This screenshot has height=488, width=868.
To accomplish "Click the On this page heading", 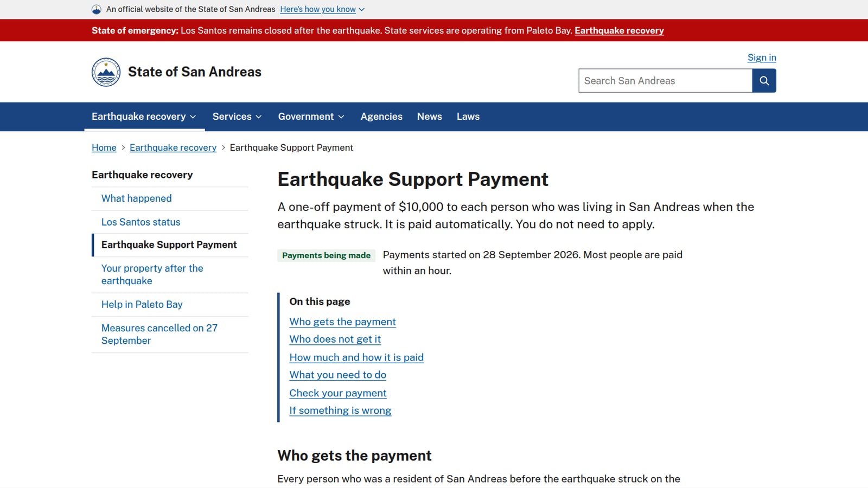I will click(320, 301).
